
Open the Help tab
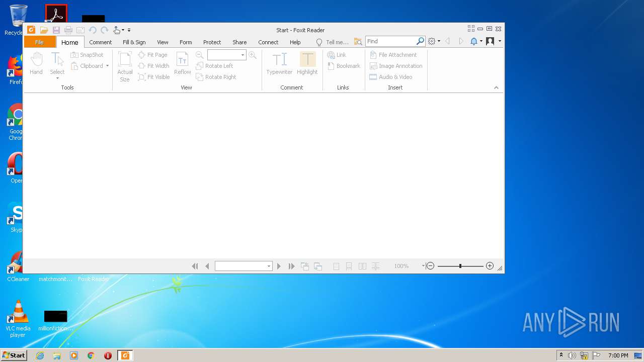pos(295,42)
